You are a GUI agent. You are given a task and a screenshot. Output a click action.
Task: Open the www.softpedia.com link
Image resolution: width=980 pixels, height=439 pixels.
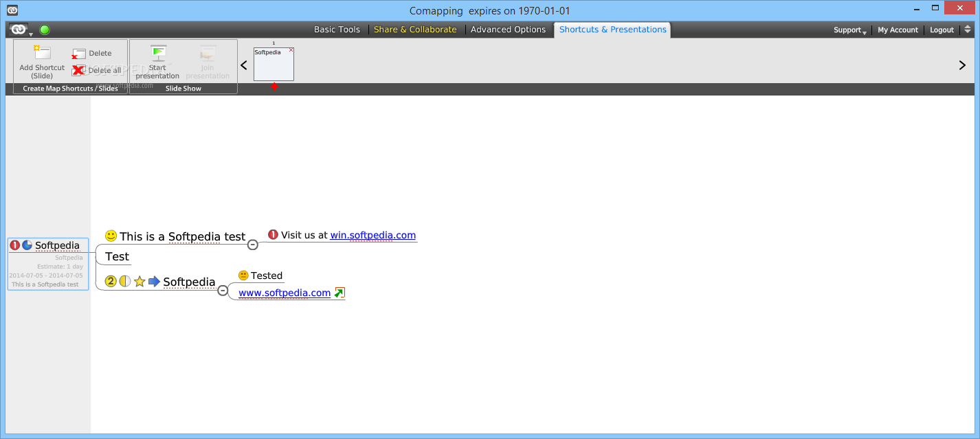pyautogui.click(x=285, y=293)
